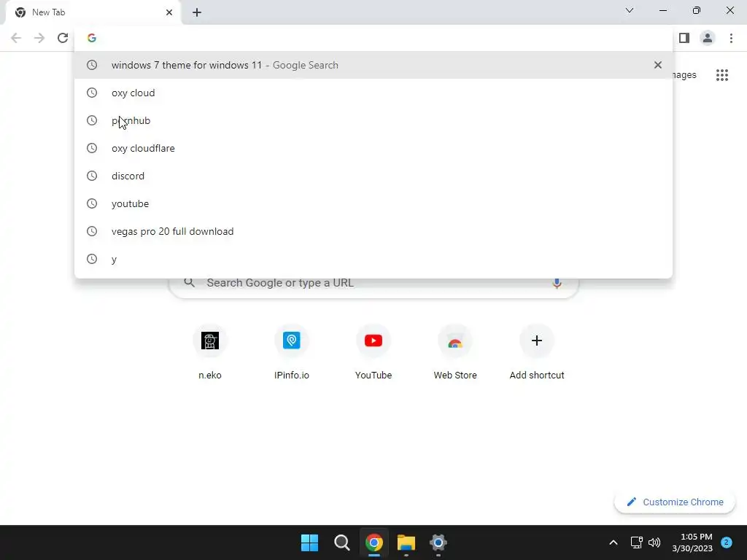
Task: Open the n.eko shortcut
Action: point(210,351)
